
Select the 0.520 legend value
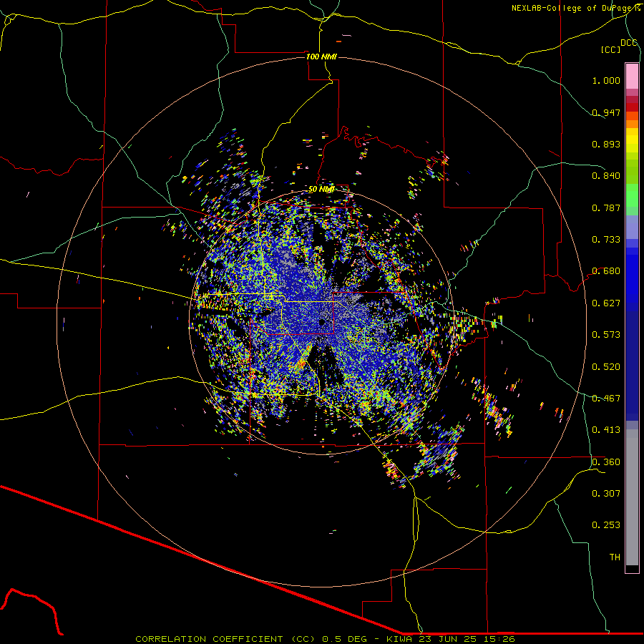pyautogui.click(x=606, y=366)
